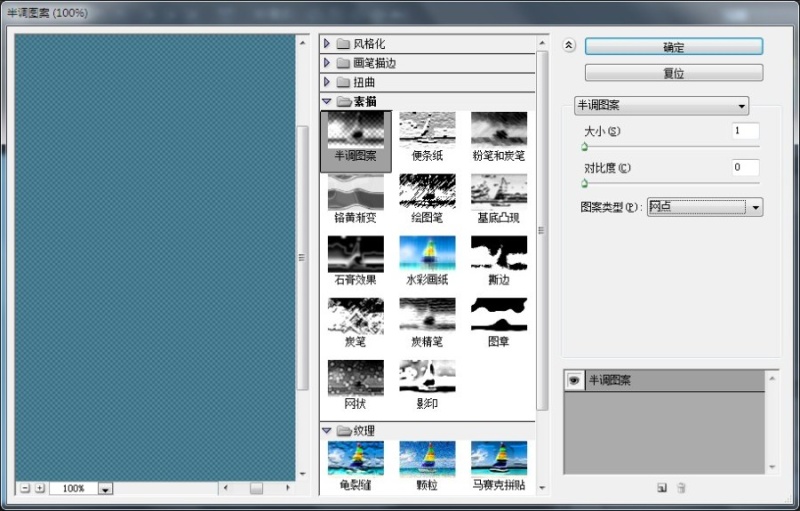800x511 pixels.
Task: Click the delete effect layer trash icon
Action: pyautogui.click(x=681, y=487)
